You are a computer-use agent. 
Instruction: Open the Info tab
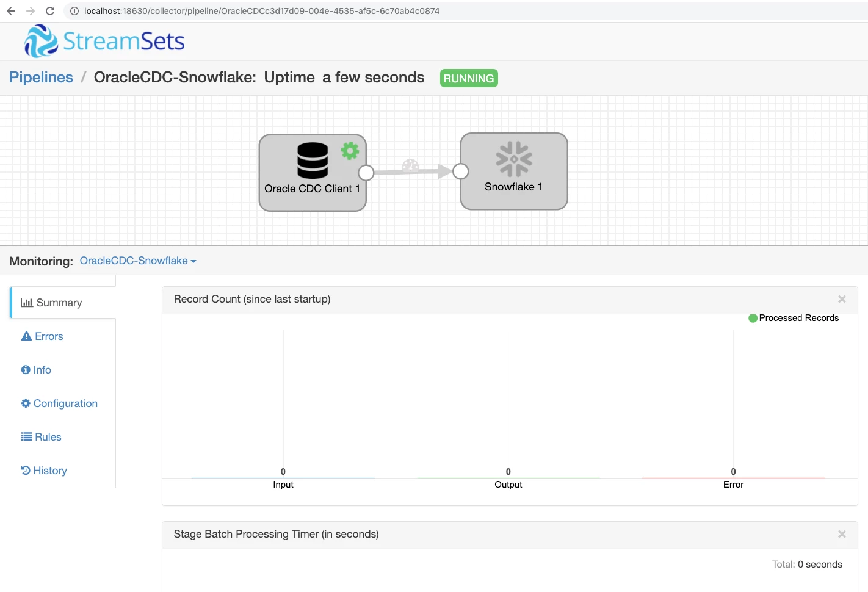click(36, 370)
